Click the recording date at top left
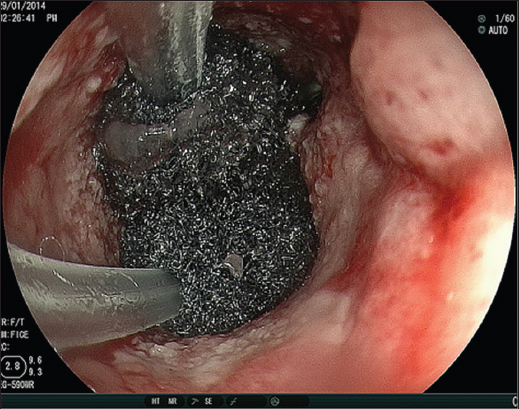 [23, 6]
